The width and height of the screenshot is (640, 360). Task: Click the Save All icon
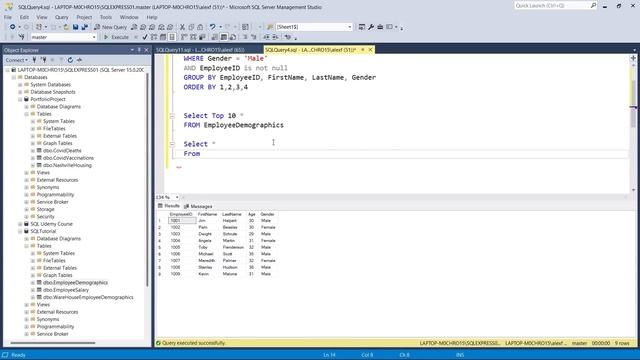coord(84,27)
